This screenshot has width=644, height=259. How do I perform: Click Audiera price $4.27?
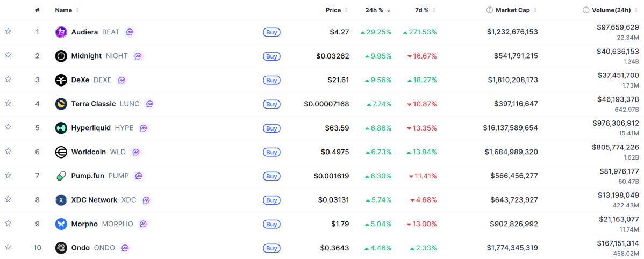pos(339,32)
